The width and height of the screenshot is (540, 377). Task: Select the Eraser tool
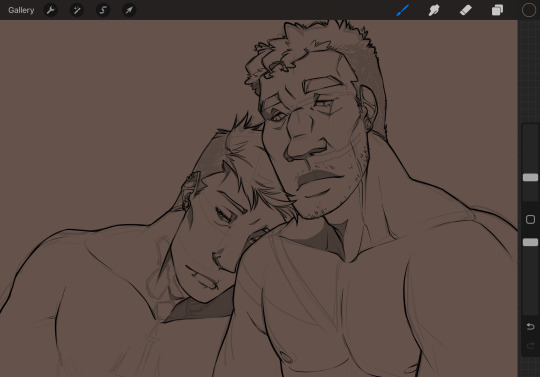click(466, 10)
